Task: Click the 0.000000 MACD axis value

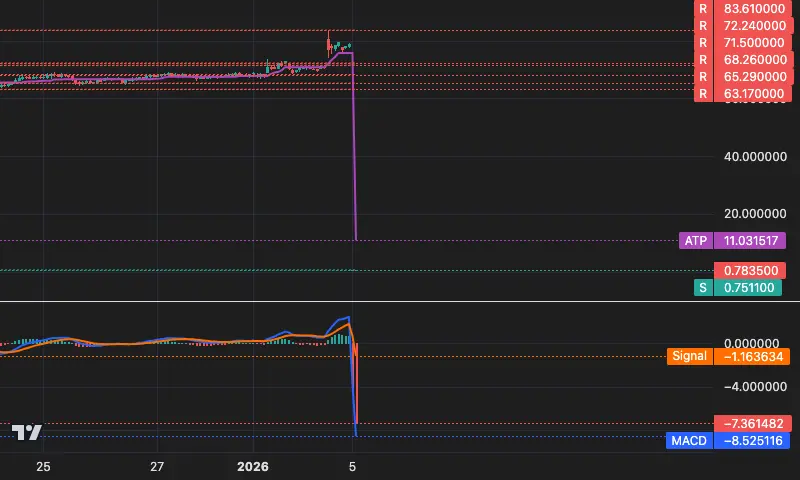Action: (752, 343)
